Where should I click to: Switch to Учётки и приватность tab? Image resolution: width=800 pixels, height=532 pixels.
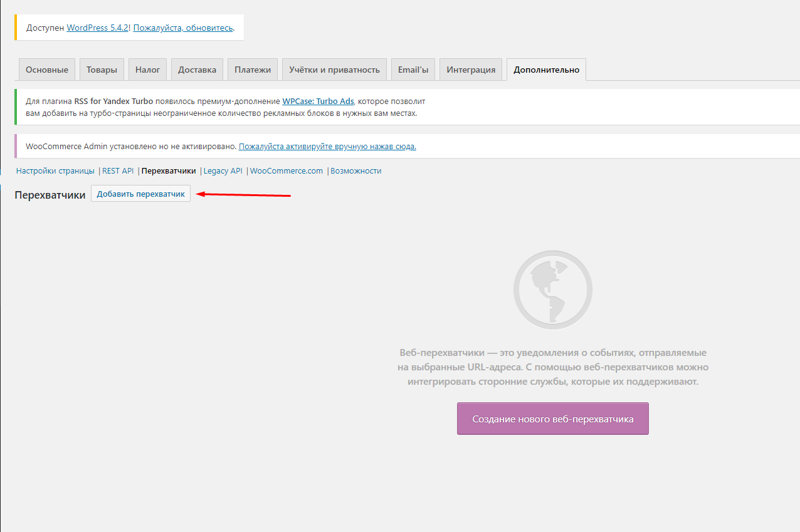[334, 70]
